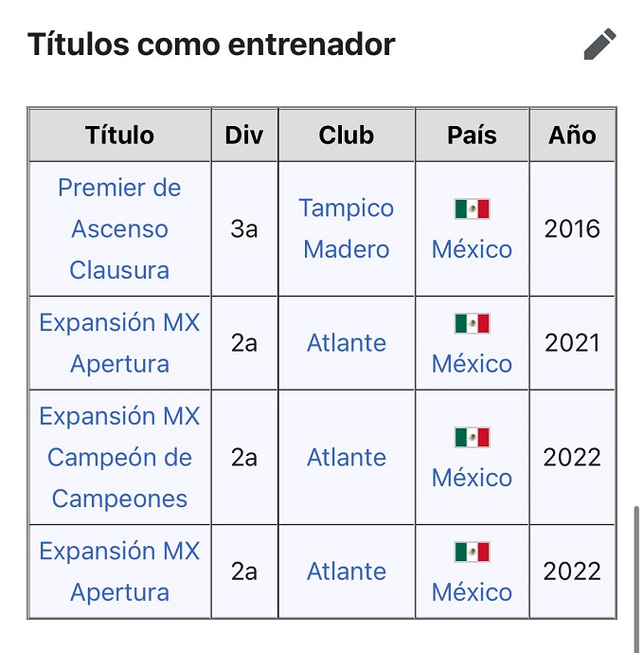
Task: Click the Mexico flag in the 2016 row
Action: click(472, 209)
